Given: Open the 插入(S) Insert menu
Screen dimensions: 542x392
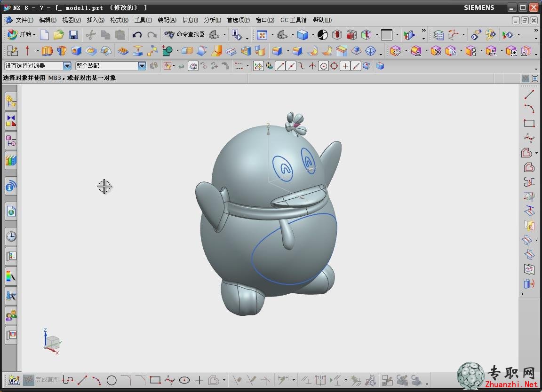Looking at the screenshot, I should click(x=96, y=20).
